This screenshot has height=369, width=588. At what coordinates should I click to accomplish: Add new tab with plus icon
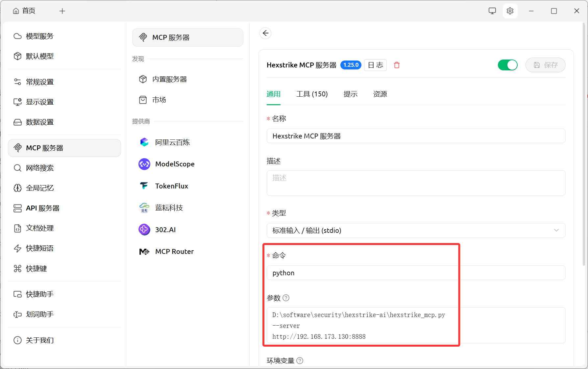pyautogui.click(x=62, y=11)
